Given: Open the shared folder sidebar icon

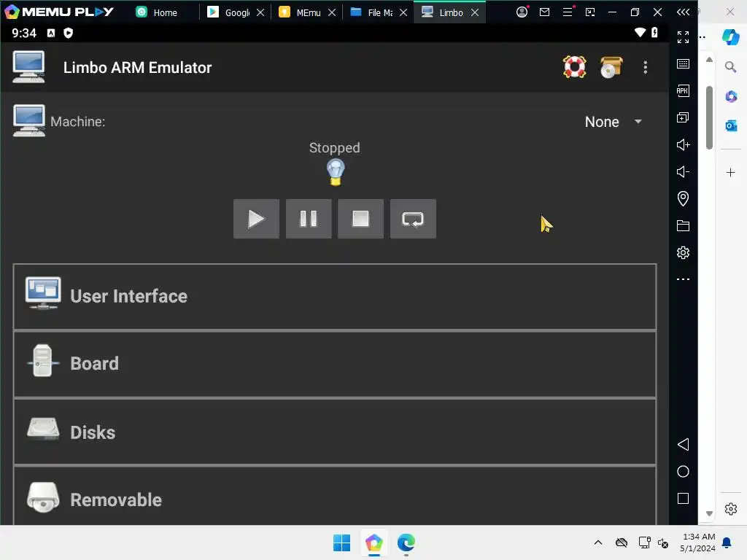Looking at the screenshot, I should [x=683, y=226].
